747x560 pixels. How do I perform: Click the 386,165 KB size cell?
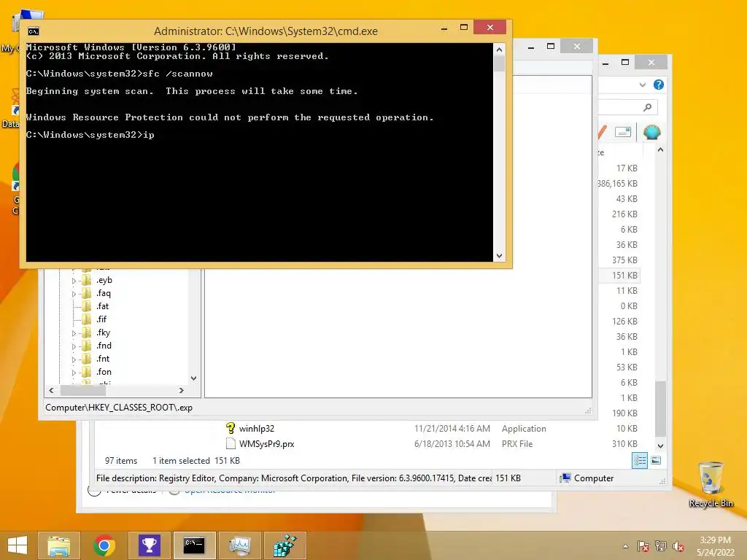click(618, 183)
